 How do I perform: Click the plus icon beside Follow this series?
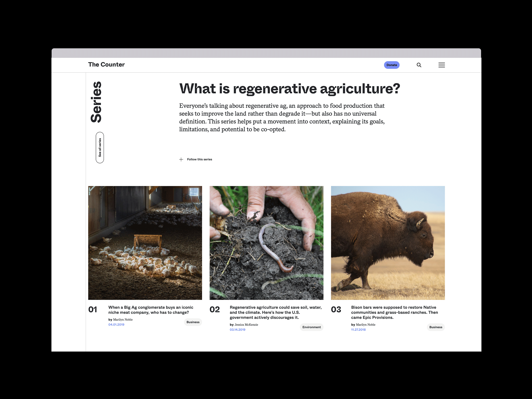click(x=181, y=159)
